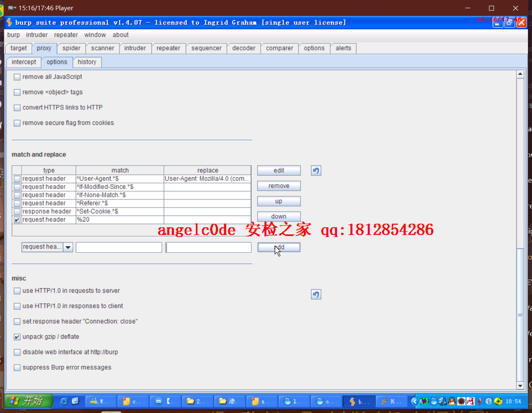Switch to the comparer tab
This screenshot has height=413, width=532.
pos(280,48)
